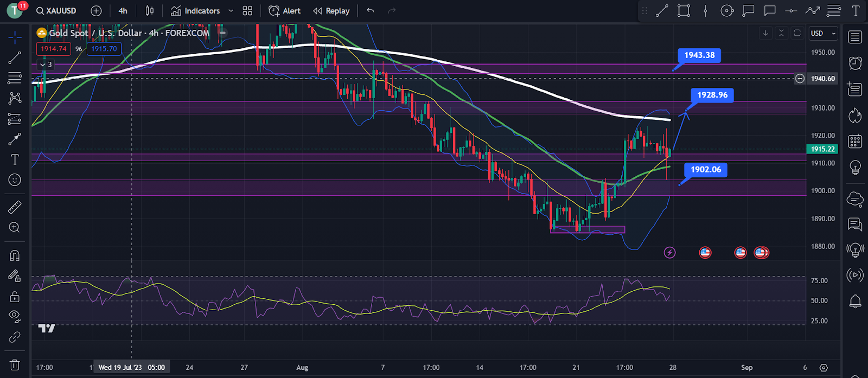Remove drawings with the trash icon
Image resolution: width=868 pixels, height=378 pixels.
click(15, 365)
